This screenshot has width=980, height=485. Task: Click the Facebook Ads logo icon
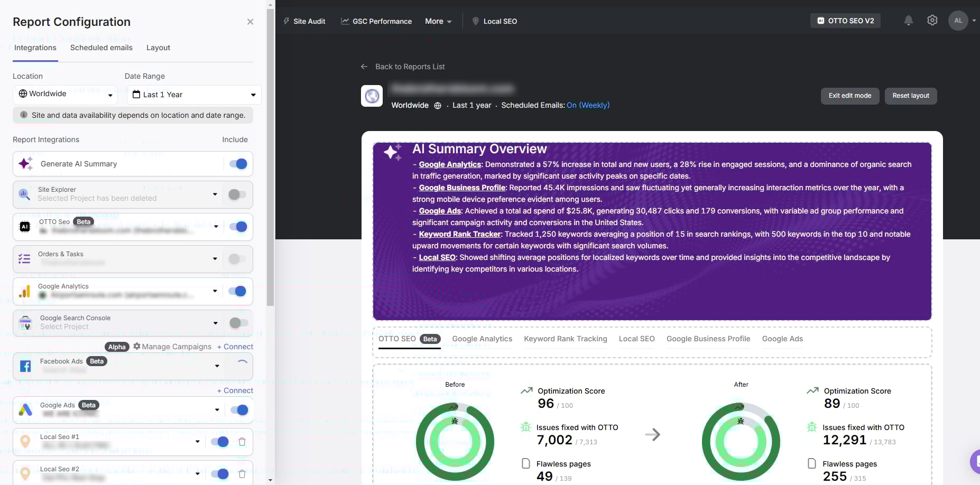(x=25, y=366)
